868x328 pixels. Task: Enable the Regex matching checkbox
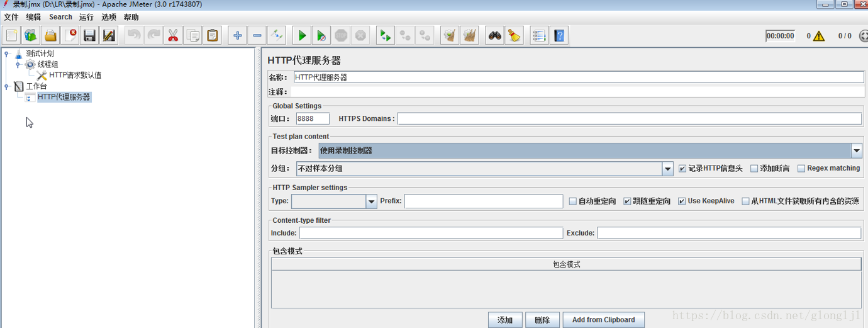(x=801, y=169)
